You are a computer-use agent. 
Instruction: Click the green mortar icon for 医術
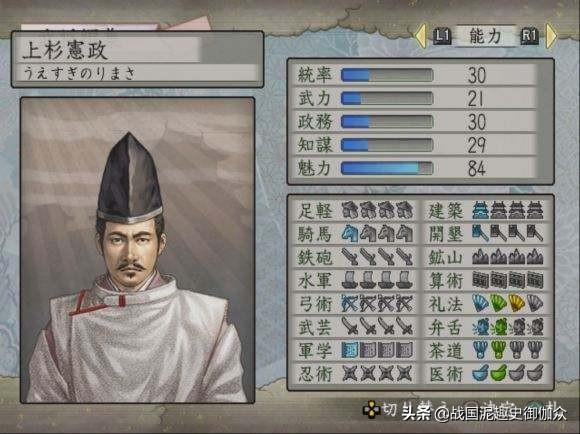pos(499,373)
